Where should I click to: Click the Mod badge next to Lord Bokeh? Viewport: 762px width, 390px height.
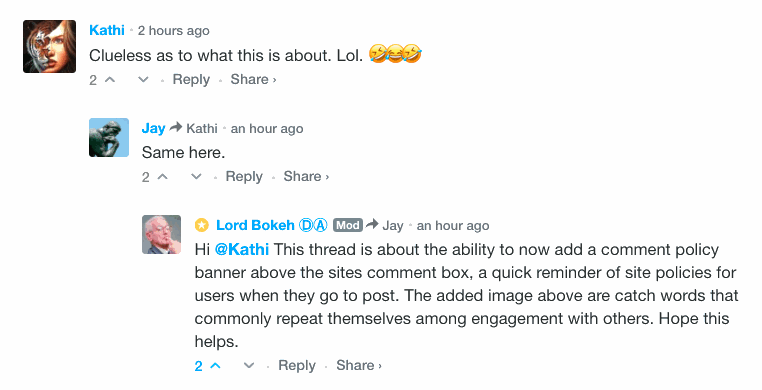pos(348,225)
